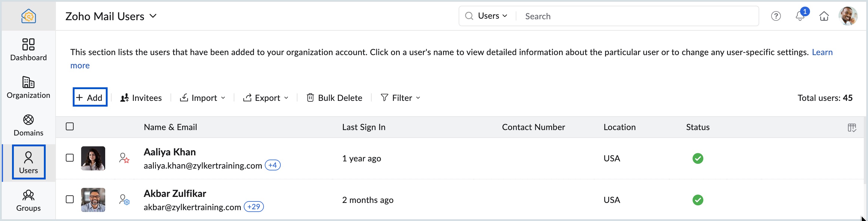The width and height of the screenshot is (868, 221).
Task: Click the search magnifier icon
Action: (x=469, y=16)
